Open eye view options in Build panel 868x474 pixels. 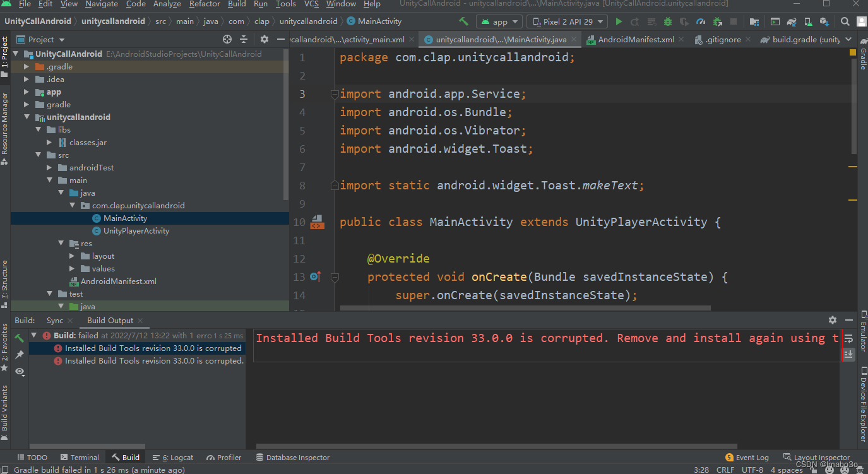point(20,372)
